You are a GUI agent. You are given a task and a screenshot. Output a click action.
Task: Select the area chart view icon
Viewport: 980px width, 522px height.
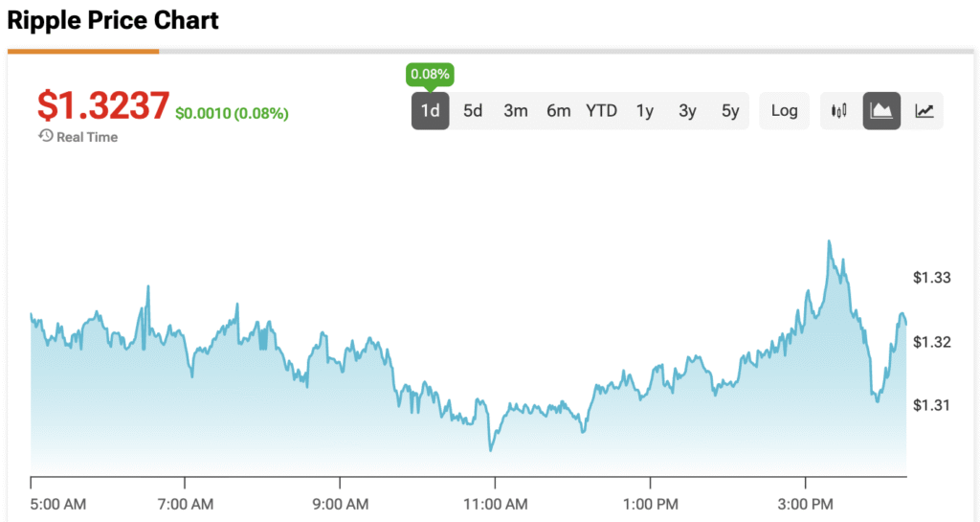click(x=881, y=111)
